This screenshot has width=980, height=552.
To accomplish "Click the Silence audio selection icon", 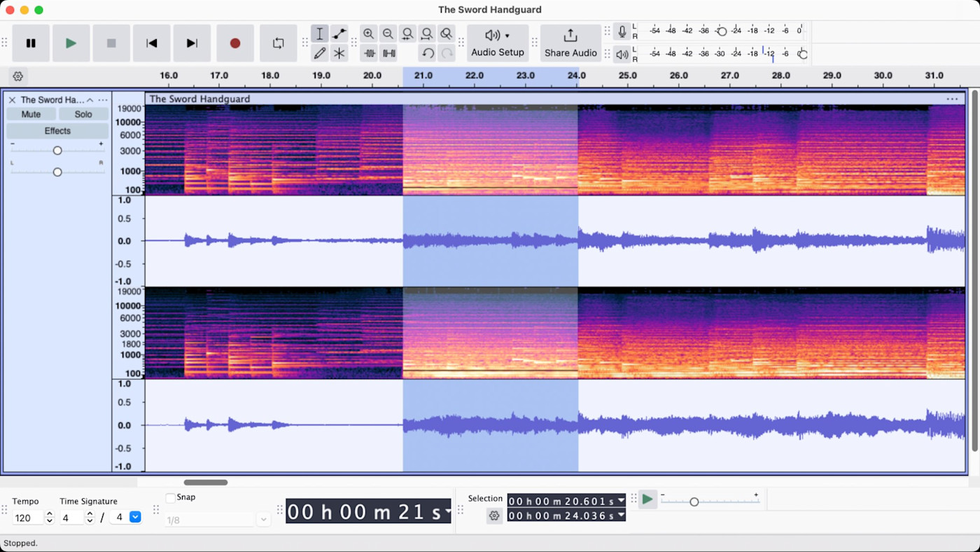I will point(389,53).
